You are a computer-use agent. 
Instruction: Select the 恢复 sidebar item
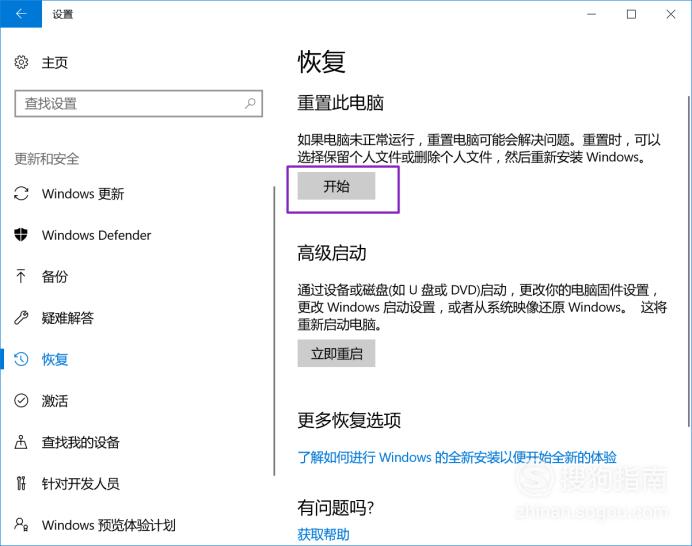55,359
